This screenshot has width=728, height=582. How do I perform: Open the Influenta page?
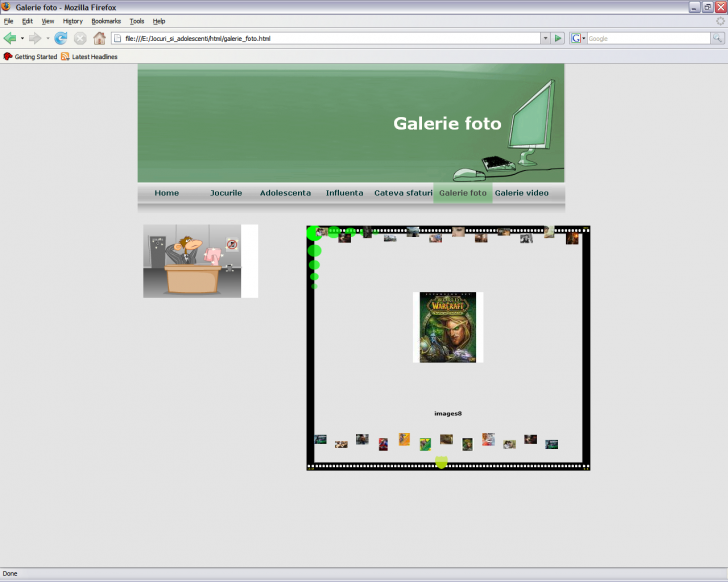point(344,193)
